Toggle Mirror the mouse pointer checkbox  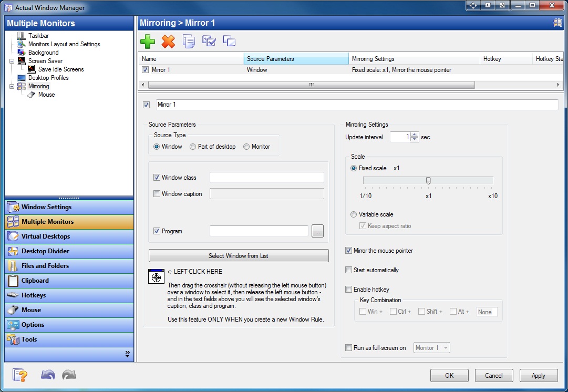(x=348, y=251)
